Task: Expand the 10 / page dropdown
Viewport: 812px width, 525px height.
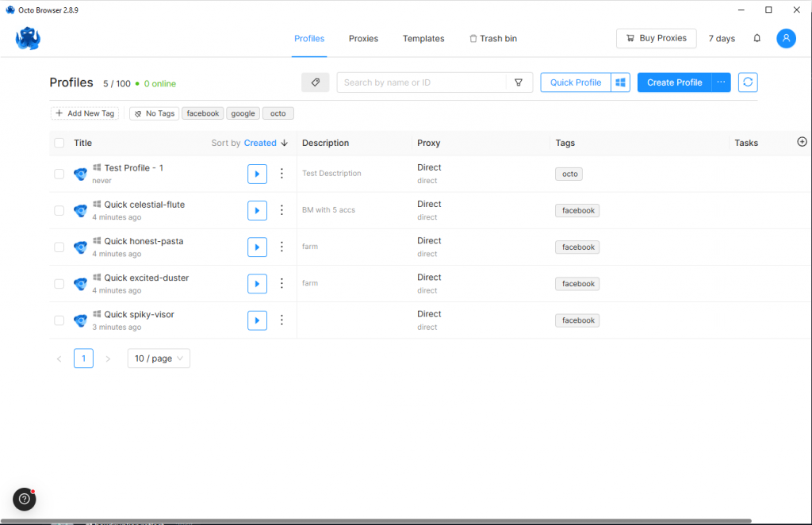Action: click(x=159, y=358)
